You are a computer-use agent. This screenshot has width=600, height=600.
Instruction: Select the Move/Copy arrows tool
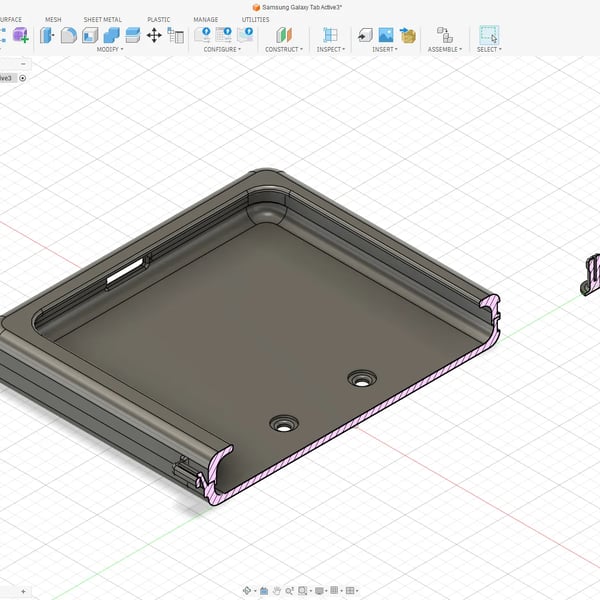(154, 35)
